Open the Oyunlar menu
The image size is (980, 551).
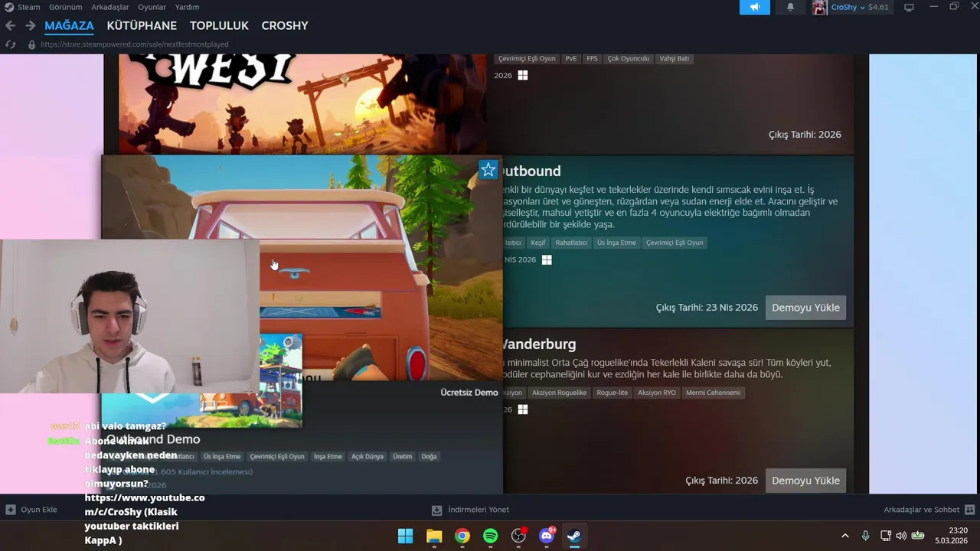click(152, 7)
